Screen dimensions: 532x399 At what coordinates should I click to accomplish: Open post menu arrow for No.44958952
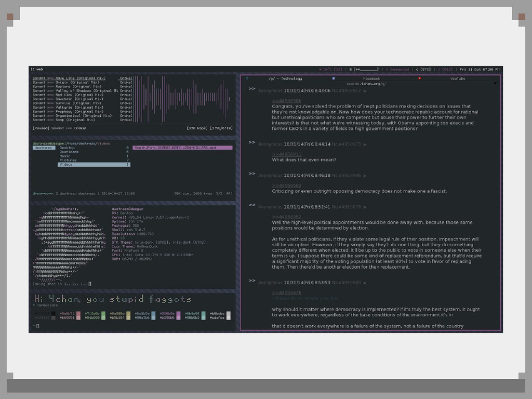click(365, 90)
